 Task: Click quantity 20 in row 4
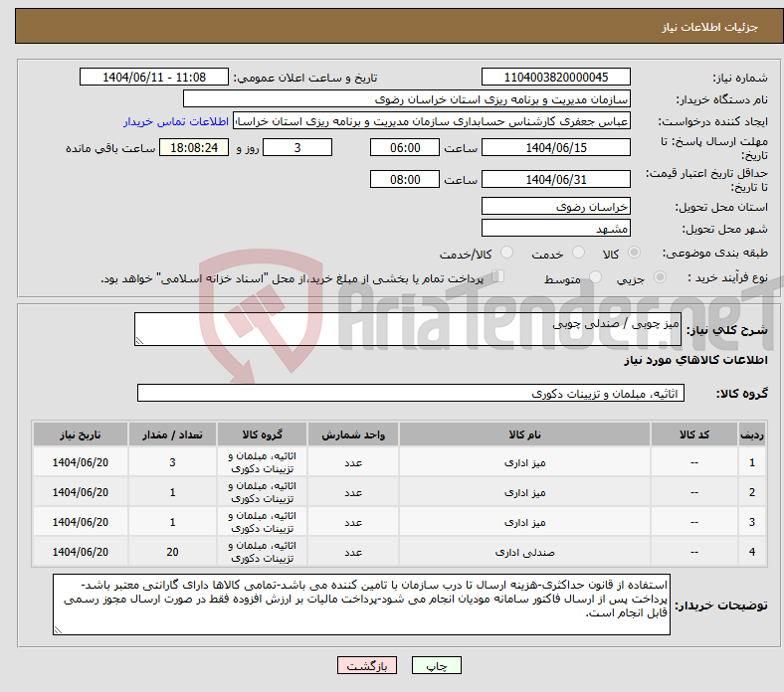click(172, 552)
